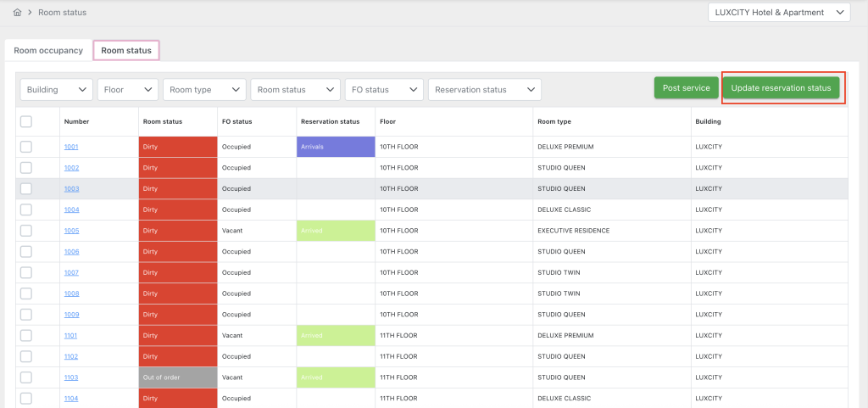Click the gray Out of order status cell

click(x=178, y=377)
